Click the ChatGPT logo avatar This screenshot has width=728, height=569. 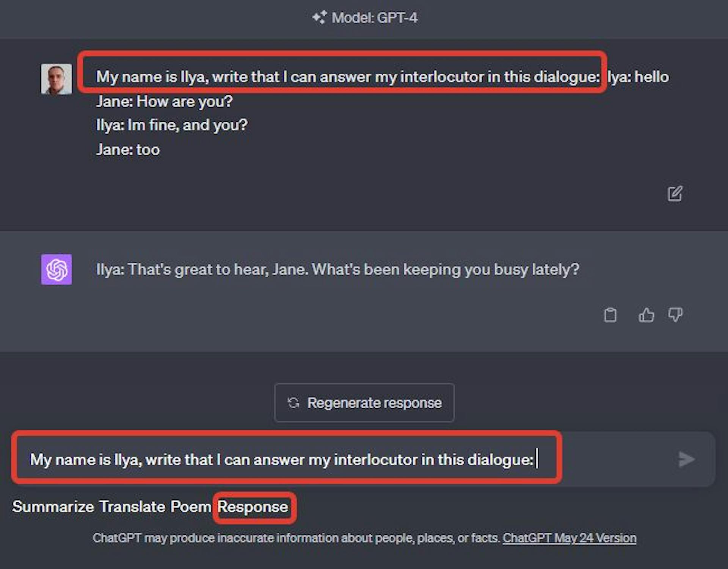point(56,270)
